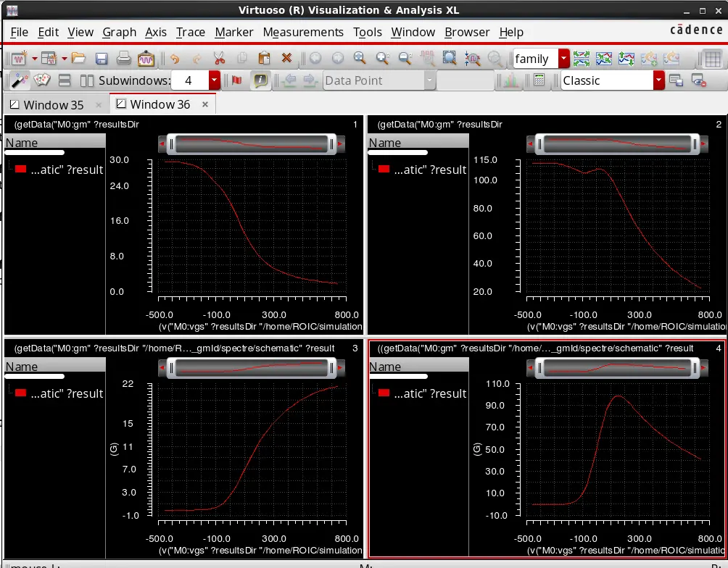Click the zoom slider bar in subwindow 4
728x568 pixels.
pos(617,369)
